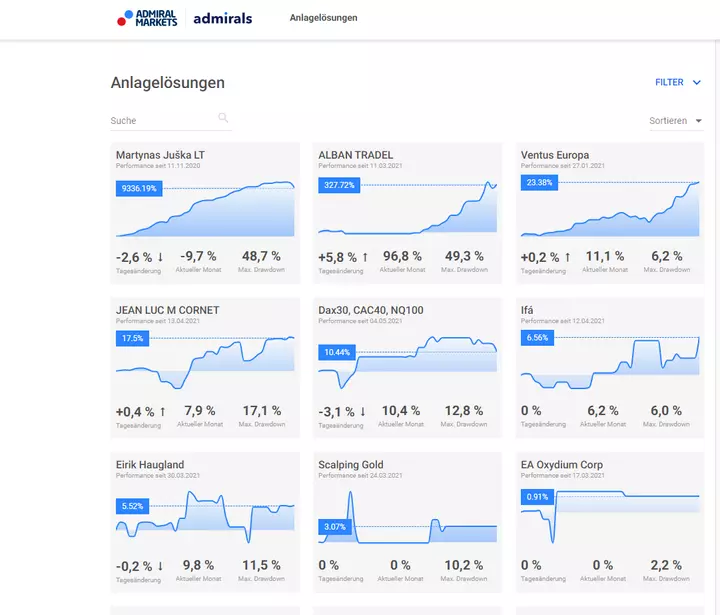
Task: Open the ALBAN TRADEL strategy
Action: point(355,155)
